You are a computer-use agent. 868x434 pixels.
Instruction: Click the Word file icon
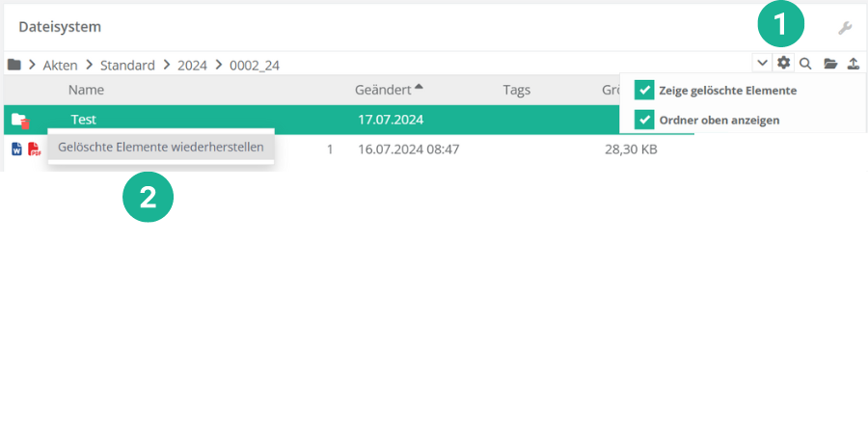(x=16, y=149)
